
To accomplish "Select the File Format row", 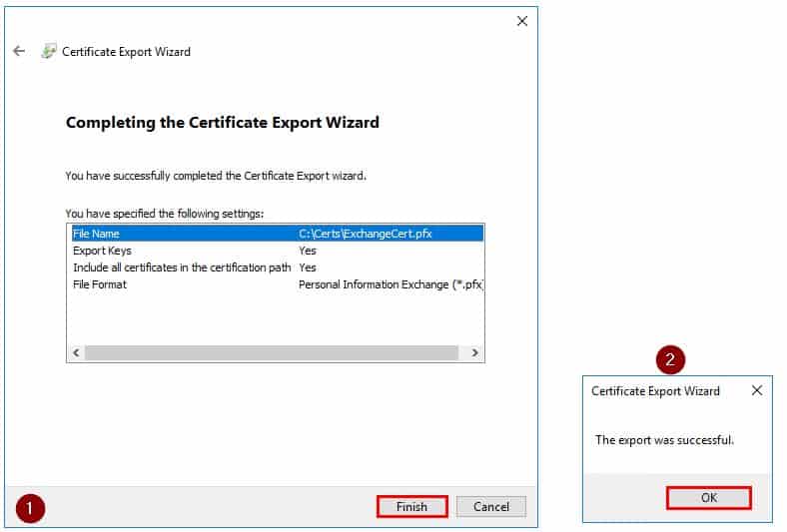I will pos(278,284).
